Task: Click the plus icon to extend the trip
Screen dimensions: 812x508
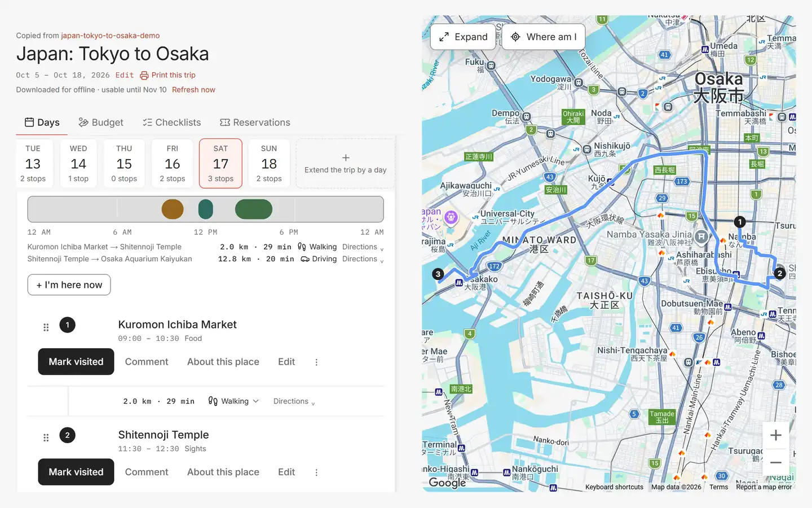Action: tap(346, 158)
